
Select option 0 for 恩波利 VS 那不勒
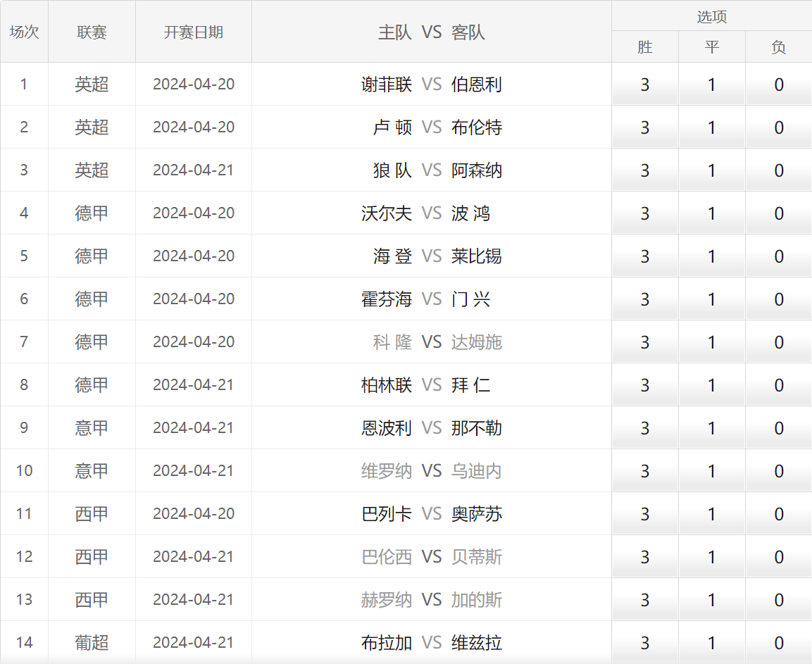click(779, 428)
